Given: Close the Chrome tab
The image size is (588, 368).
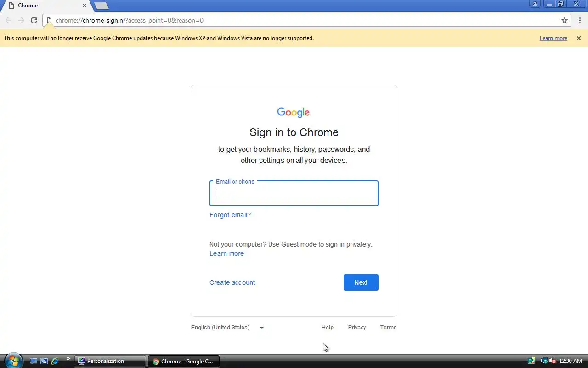Looking at the screenshot, I should pyautogui.click(x=85, y=6).
